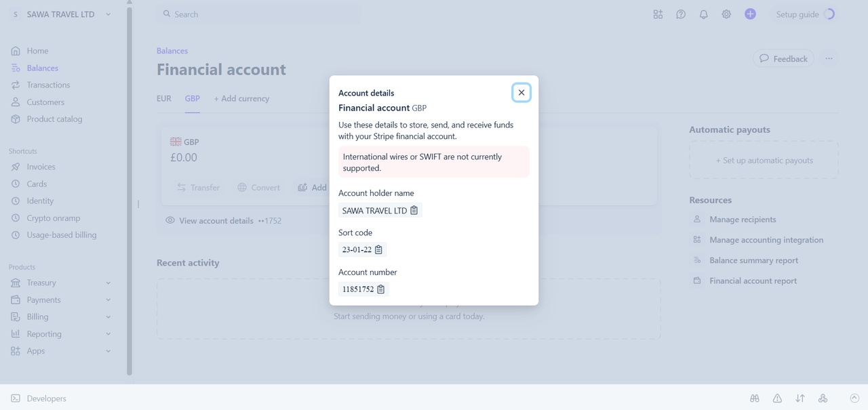Click the Setup guide progress indicator
Image resolution: width=868 pixels, height=410 pixels.
829,14
